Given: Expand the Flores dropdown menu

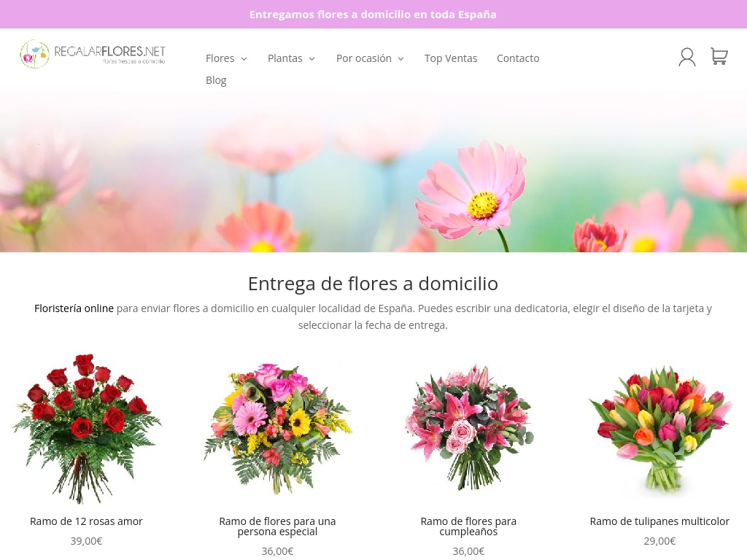Looking at the screenshot, I should click(x=226, y=58).
